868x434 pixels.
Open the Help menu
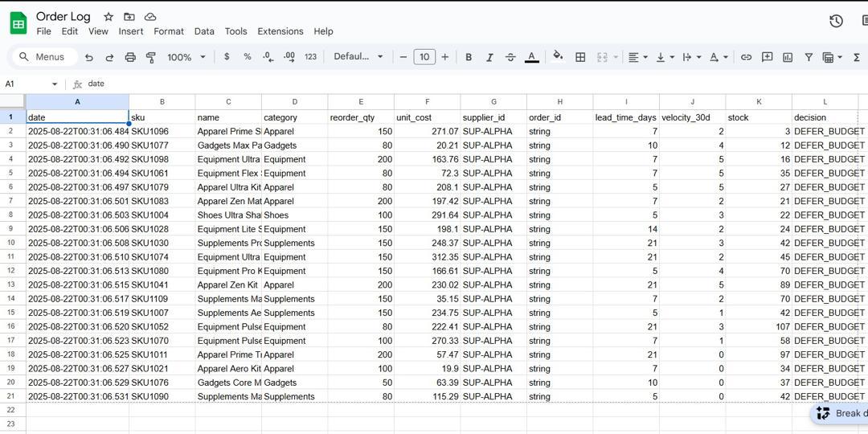[x=323, y=31]
